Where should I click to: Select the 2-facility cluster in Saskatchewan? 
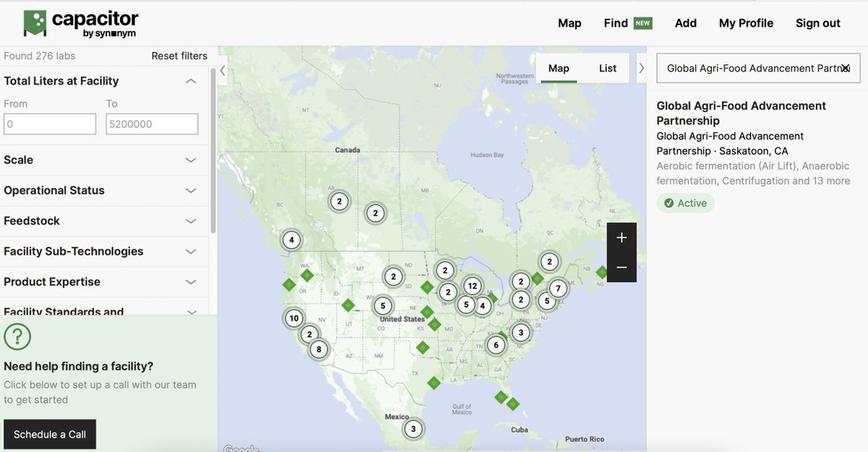375,213
